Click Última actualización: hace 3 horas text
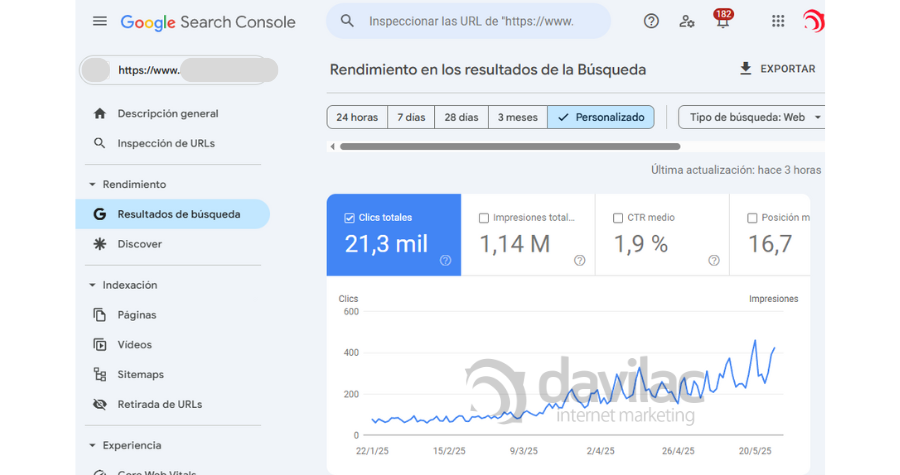Screen dimensions: 900x475 (736, 170)
